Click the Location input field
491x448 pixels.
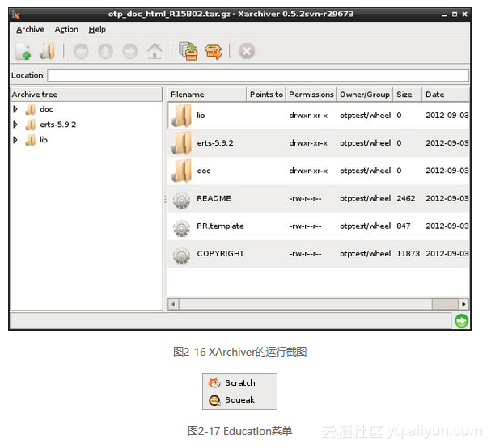point(258,75)
